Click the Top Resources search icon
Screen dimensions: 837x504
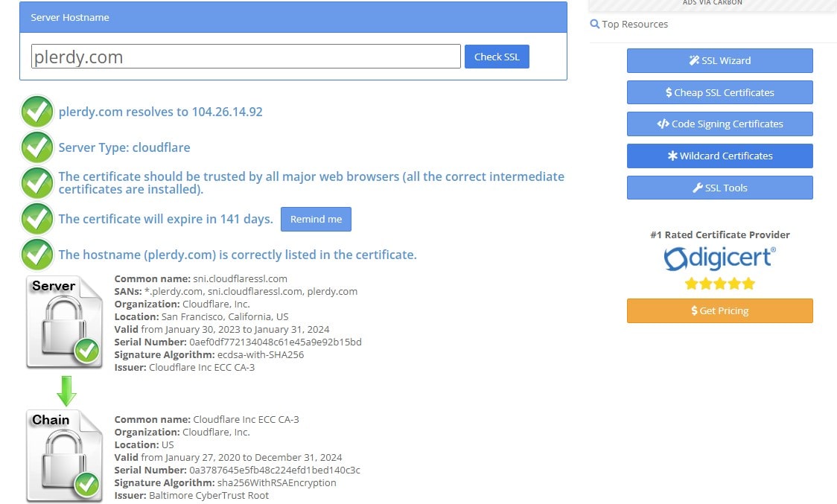(x=595, y=24)
